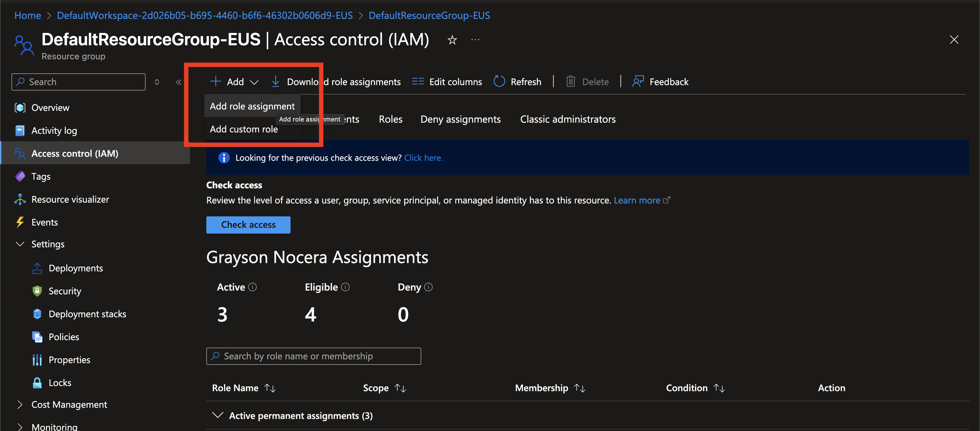Click the Refresh icon on the toolbar
980x431 pixels.
pyautogui.click(x=499, y=81)
